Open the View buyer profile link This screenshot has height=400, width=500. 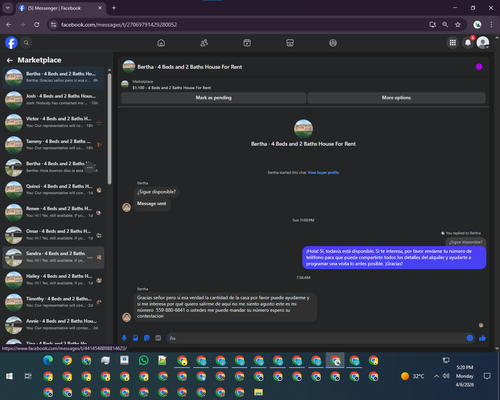tap(323, 173)
